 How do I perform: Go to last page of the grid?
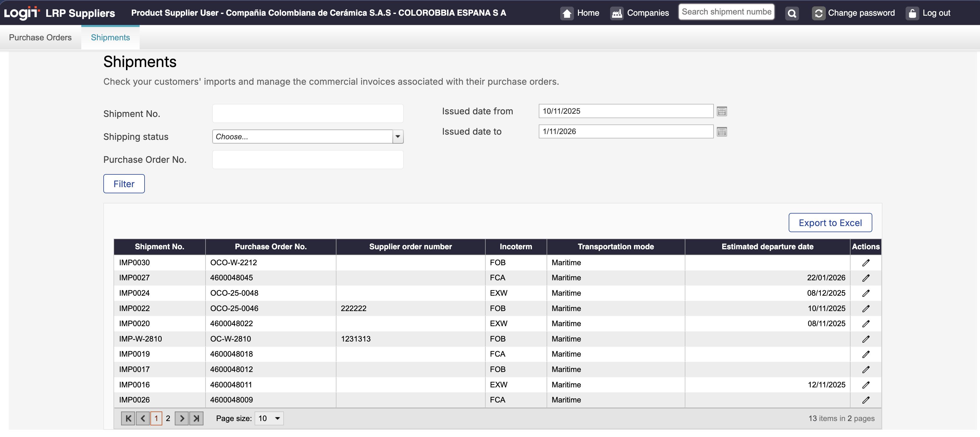[x=196, y=418]
